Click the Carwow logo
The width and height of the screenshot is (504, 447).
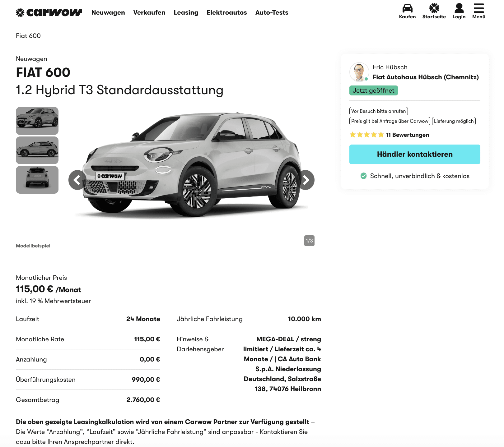coord(49,12)
